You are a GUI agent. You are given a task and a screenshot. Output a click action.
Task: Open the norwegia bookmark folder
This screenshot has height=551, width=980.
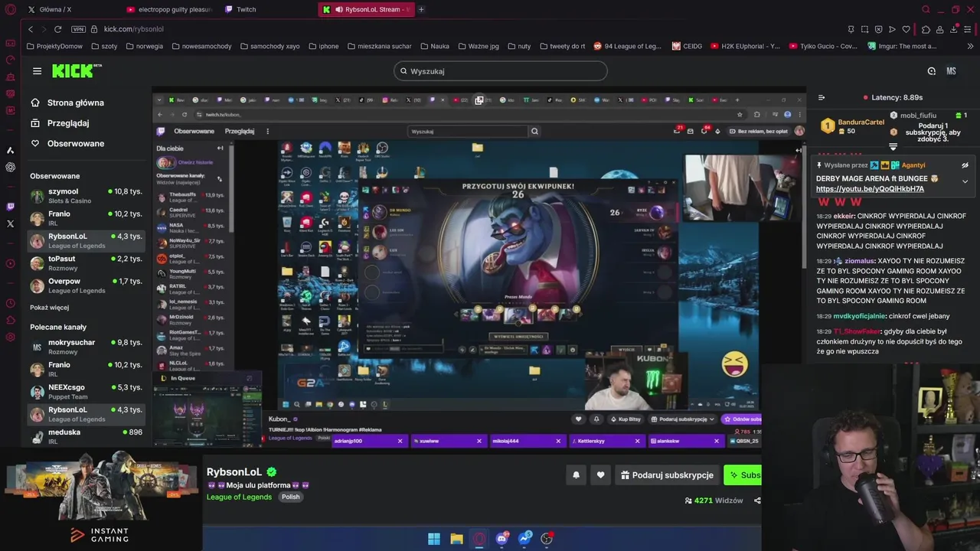(x=144, y=46)
